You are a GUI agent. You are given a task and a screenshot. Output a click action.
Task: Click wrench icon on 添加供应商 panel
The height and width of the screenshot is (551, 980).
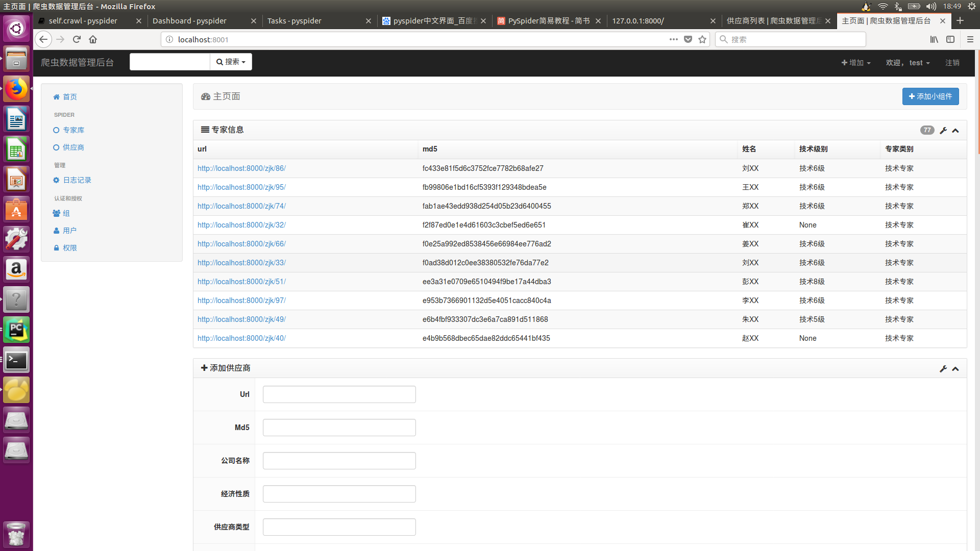point(943,369)
